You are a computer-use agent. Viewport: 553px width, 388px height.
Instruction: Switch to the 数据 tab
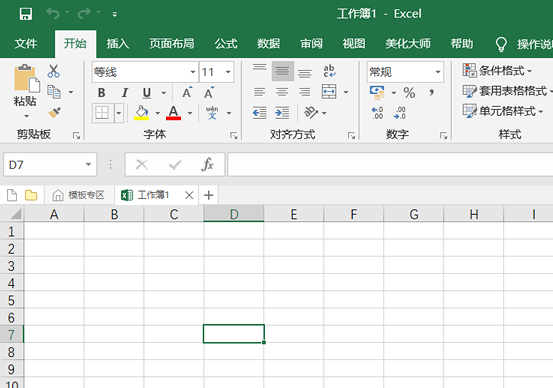point(268,44)
